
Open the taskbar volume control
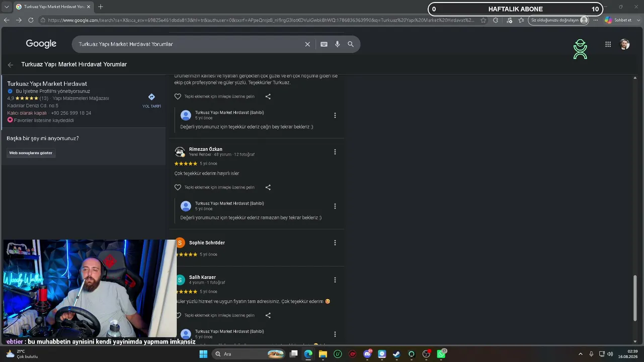pos(610,354)
